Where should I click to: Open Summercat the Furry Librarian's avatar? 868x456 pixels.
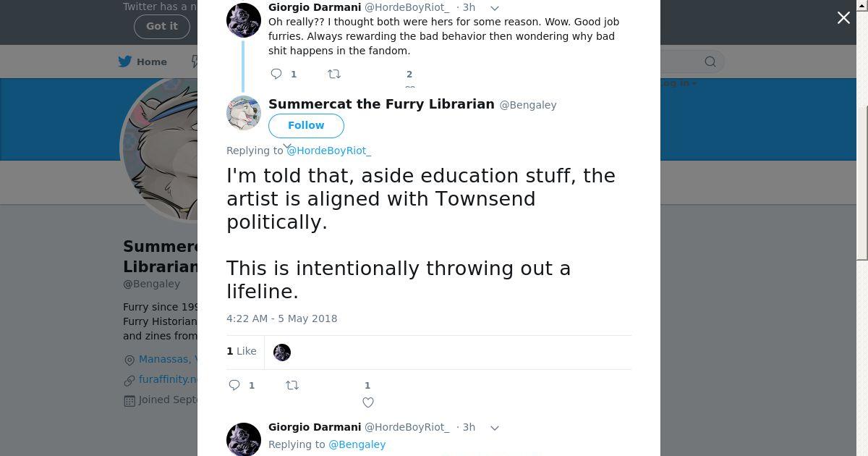[x=244, y=113]
